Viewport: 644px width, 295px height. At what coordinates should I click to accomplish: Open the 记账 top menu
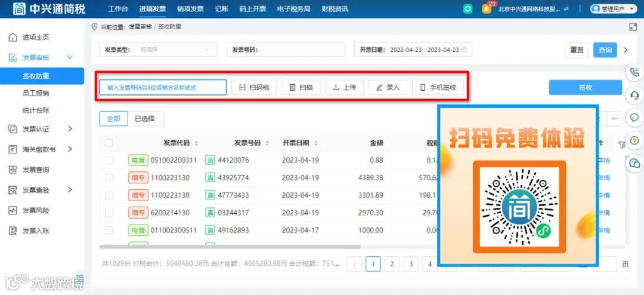pos(222,9)
